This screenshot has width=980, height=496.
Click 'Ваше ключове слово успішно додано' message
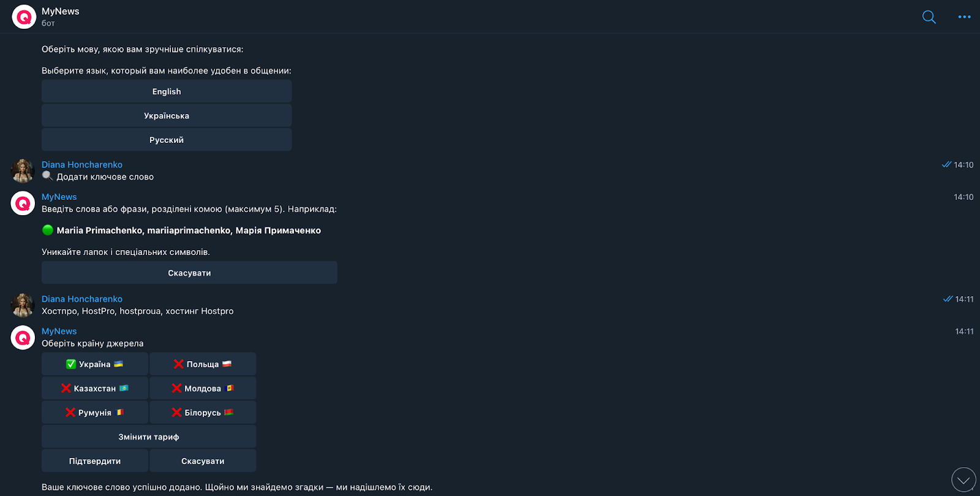237,487
